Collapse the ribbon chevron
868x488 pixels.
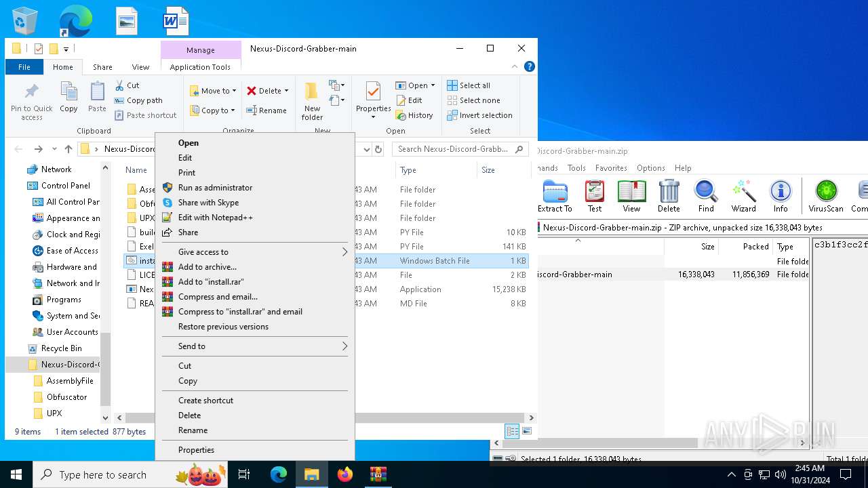point(515,66)
